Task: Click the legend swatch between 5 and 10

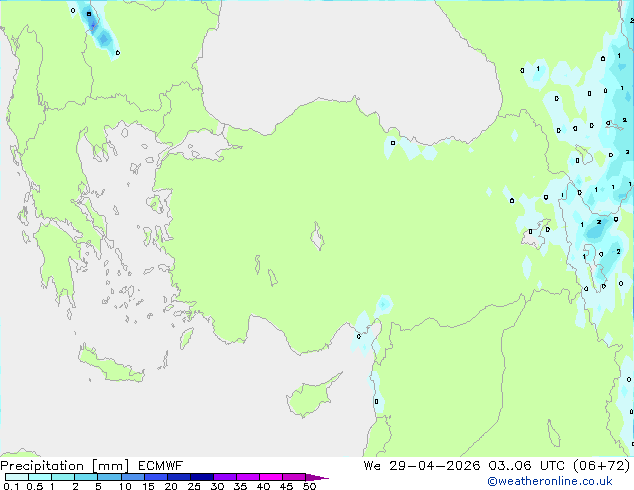Action: coord(109,477)
